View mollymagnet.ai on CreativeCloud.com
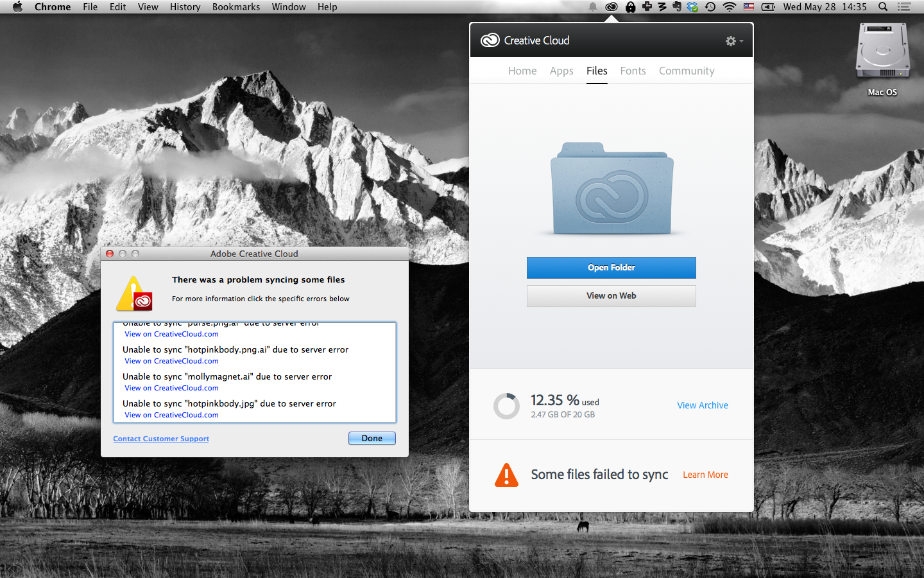This screenshot has width=924, height=578. (171, 388)
